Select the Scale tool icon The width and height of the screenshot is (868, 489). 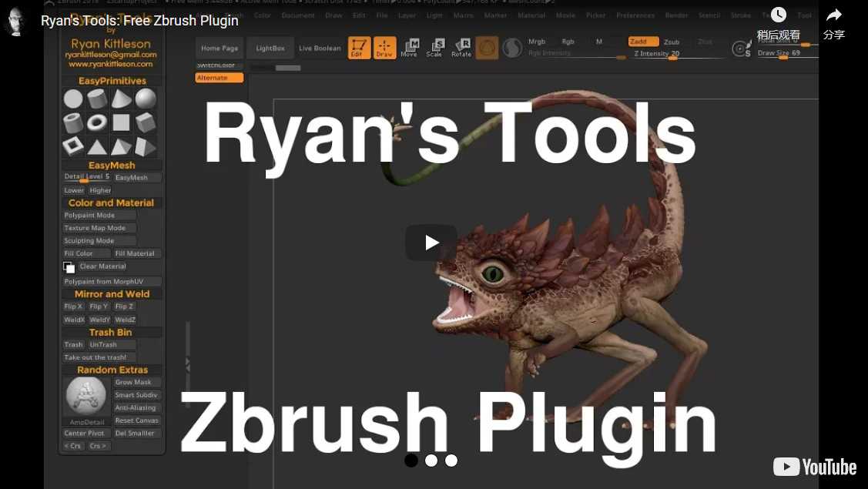[434, 49]
